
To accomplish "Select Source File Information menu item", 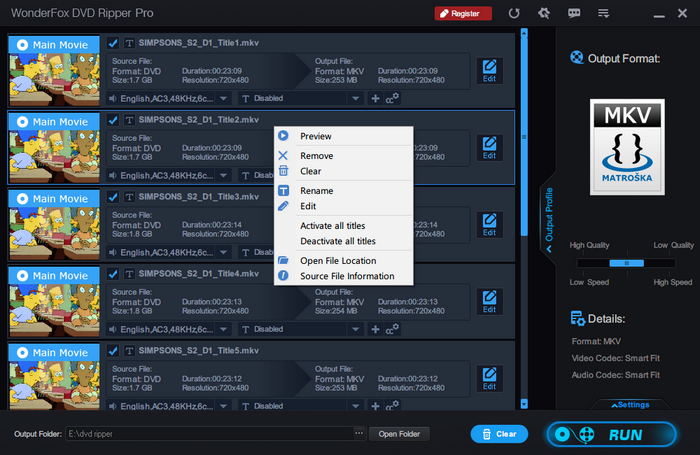I will pos(343,276).
